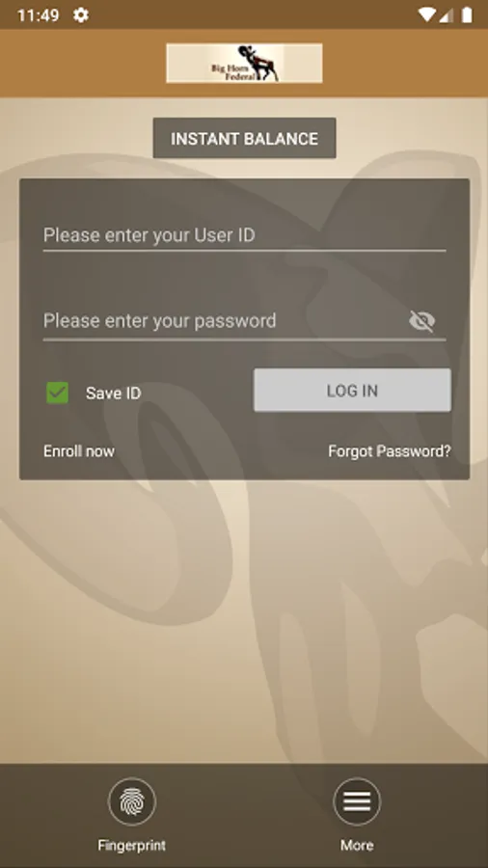Tap the 11:49 clock in status bar

[x=38, y=14]
